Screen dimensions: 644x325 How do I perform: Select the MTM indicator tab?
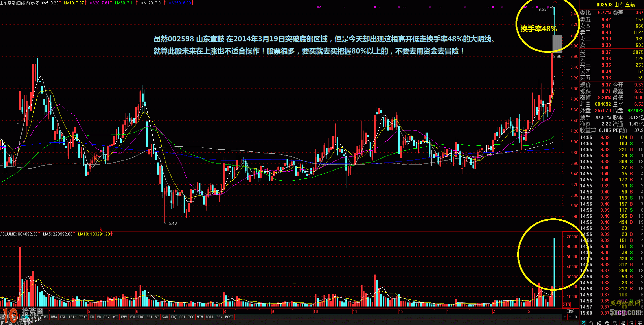pyautogui.click(x=200, y=317)
